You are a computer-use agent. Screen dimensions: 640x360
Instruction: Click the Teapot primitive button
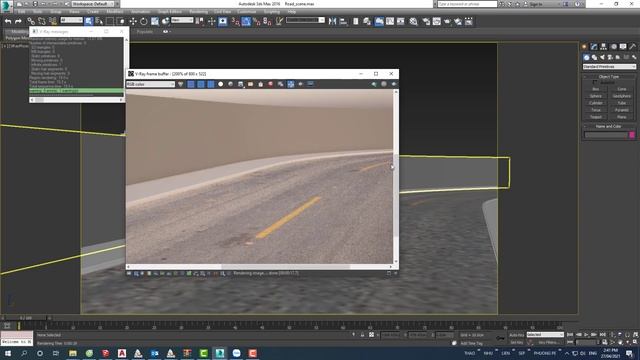[x=596, y=117]
